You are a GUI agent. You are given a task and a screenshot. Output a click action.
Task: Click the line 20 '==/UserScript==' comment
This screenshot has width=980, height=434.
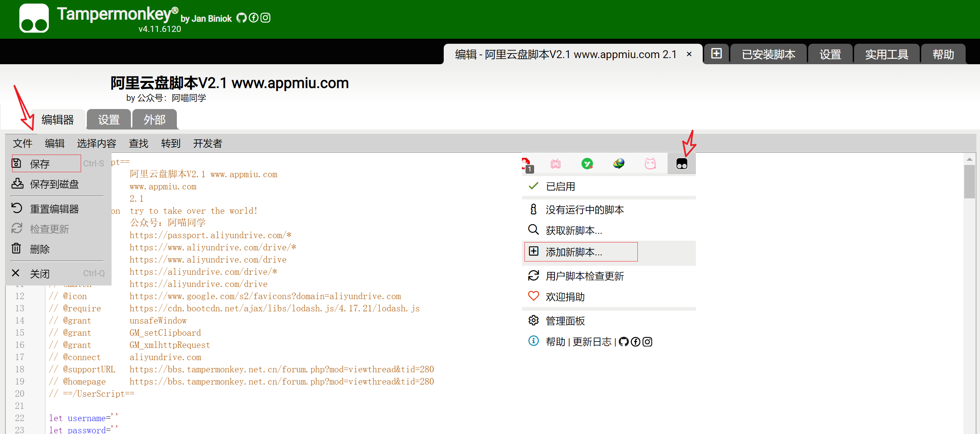(x=92, y=393)
